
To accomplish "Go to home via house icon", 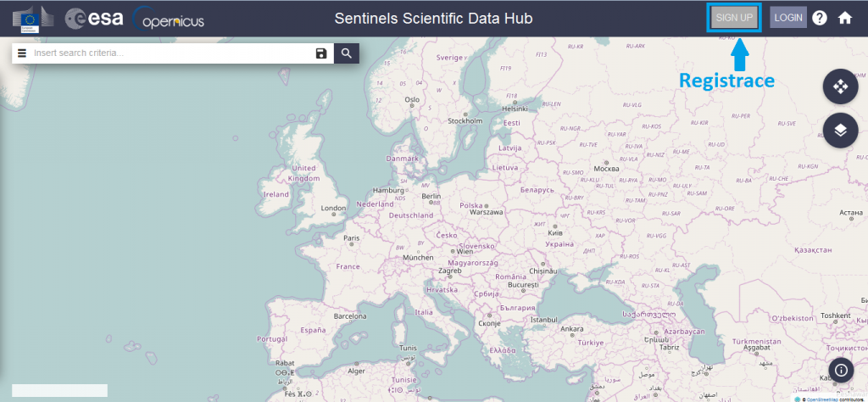I will [x=845, y=18].
